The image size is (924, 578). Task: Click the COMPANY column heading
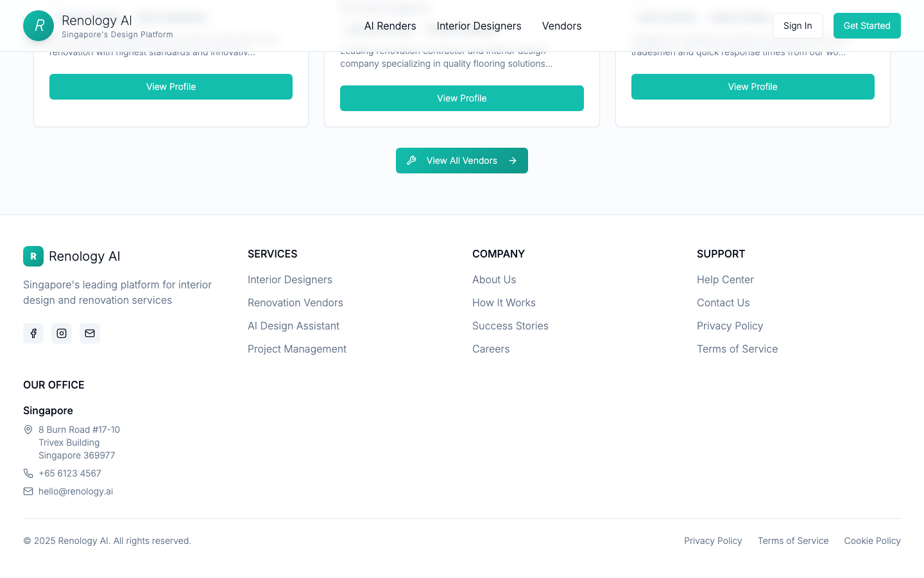(x=499, y=254)
